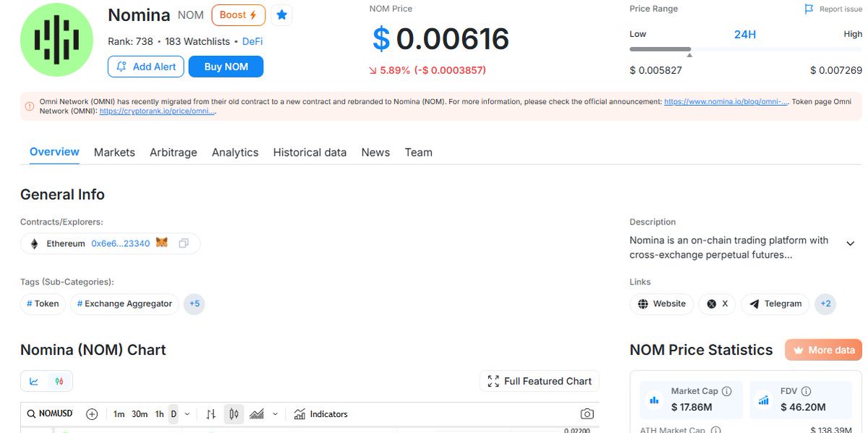This screenshot has width=868, height=433.
Task: Expand the +5 more tags badge
Action: (195, 304)
